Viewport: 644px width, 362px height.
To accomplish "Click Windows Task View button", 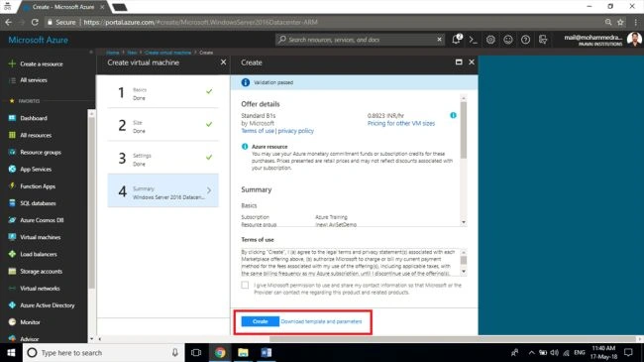I will coord(196,352).
